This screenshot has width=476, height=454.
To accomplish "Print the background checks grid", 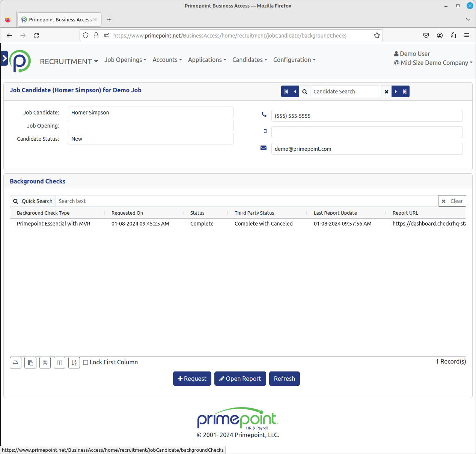I will pyautogui.click(x=15, y=363).
